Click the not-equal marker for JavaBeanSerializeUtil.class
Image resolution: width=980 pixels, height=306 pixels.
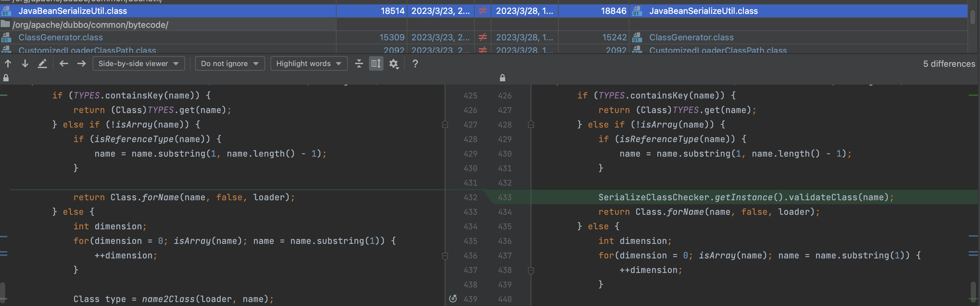[482, 11]
